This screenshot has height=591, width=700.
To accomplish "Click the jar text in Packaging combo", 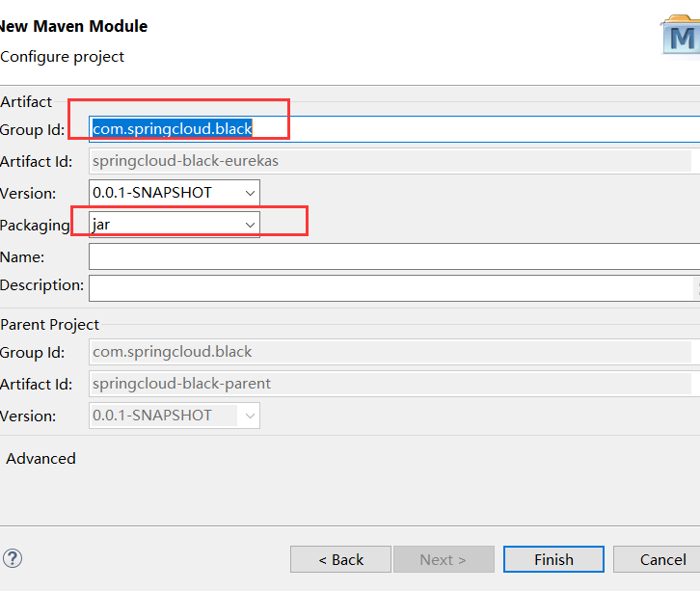I will tap(101, 225).
